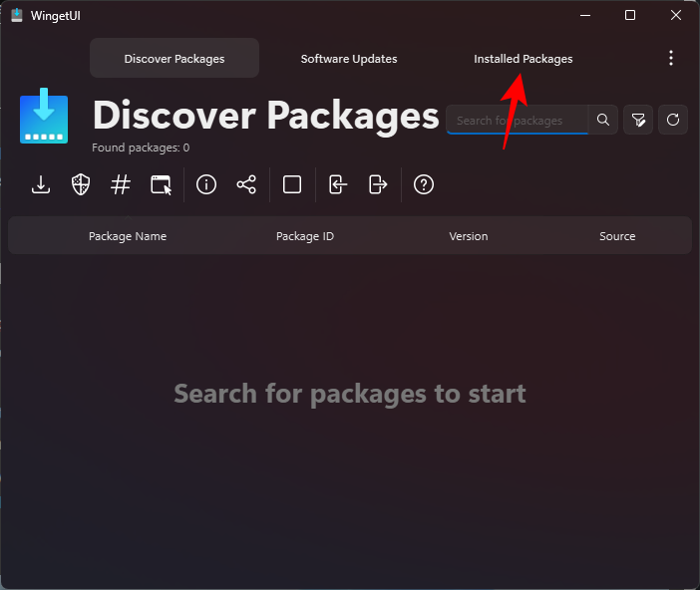Export selected packages icon
The width and height of the screenshot is (700, 590).
tap(378, 184)
